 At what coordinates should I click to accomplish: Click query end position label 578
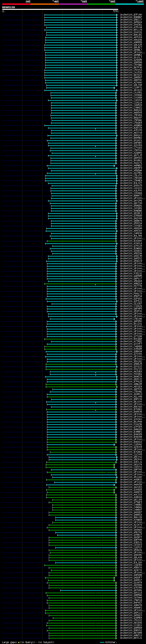click(x=115, y=11)
